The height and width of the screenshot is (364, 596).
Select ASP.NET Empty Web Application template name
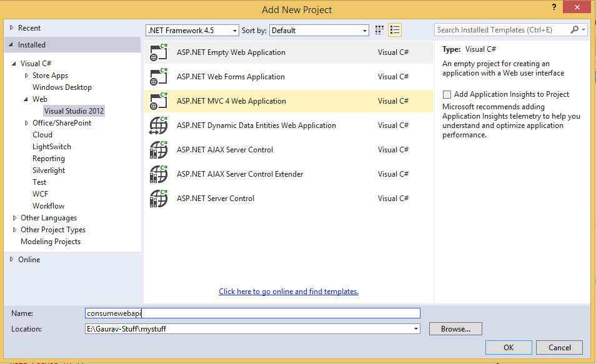(x=231, y=52)
